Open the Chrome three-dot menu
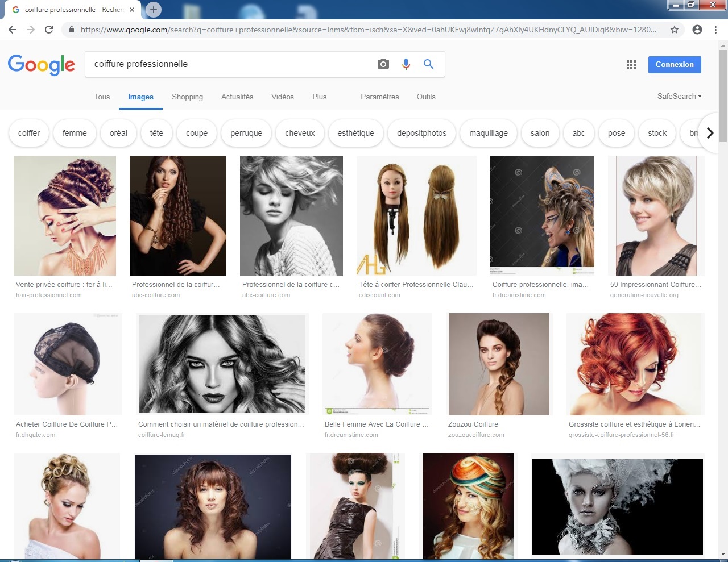 tap(715, 30)
